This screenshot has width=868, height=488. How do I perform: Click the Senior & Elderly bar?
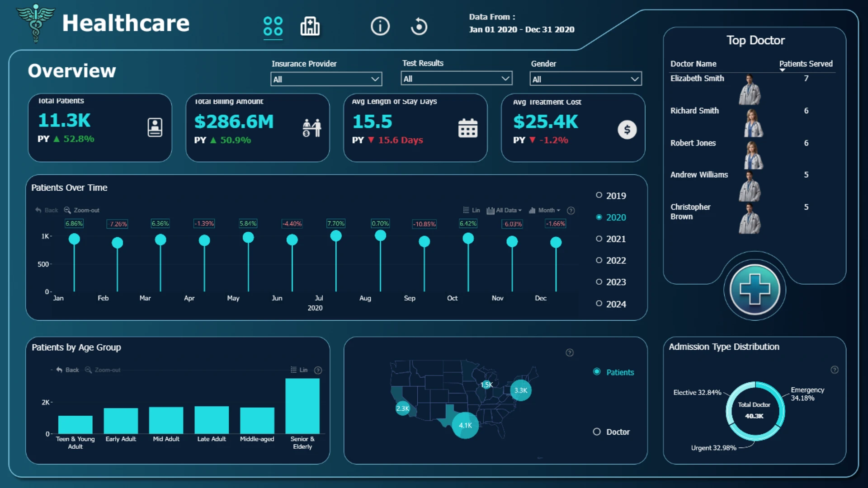302,406
